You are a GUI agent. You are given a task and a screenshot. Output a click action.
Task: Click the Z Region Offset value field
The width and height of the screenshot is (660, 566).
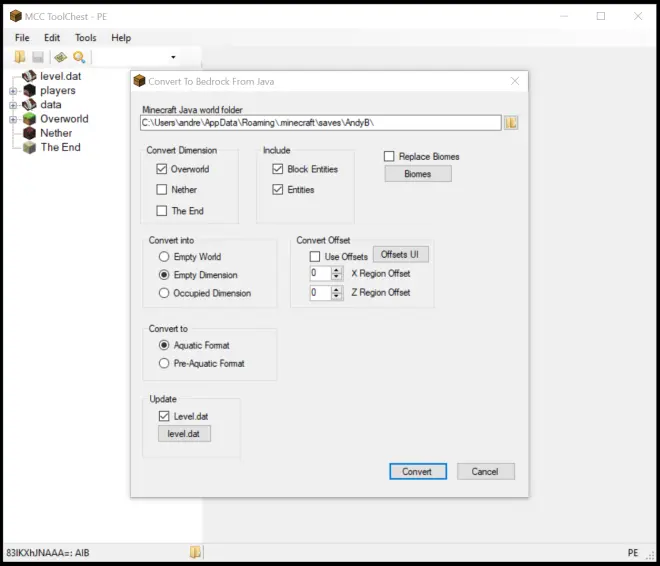point(320,292)
